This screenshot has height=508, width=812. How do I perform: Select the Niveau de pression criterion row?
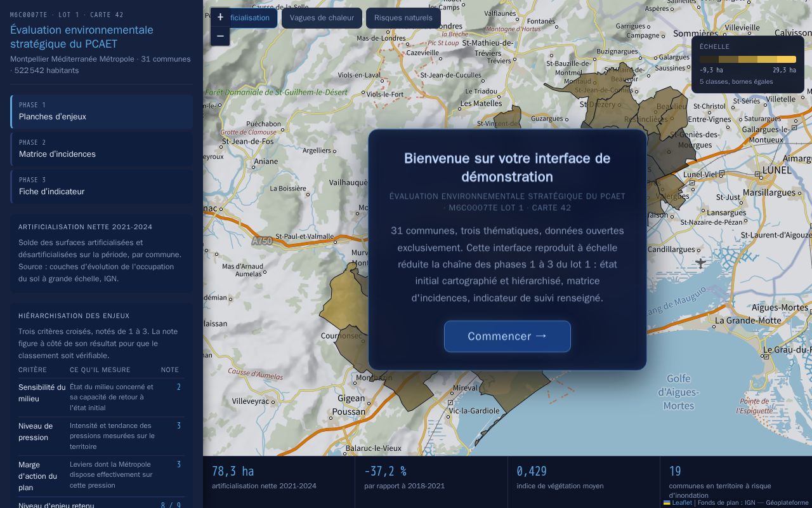tap(101, 436)
